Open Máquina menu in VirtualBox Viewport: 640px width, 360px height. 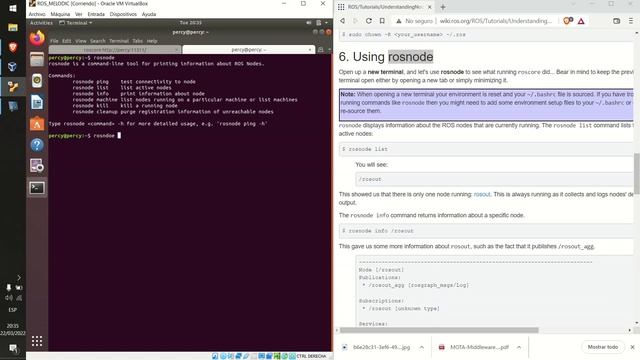(x=60, y=14)
